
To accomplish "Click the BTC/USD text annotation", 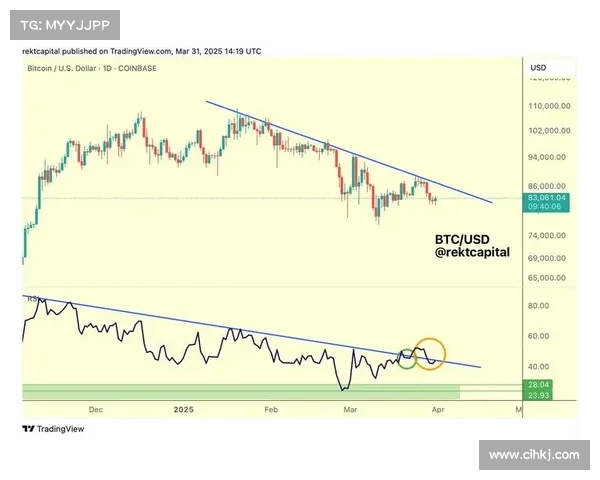I will [462, 240].
